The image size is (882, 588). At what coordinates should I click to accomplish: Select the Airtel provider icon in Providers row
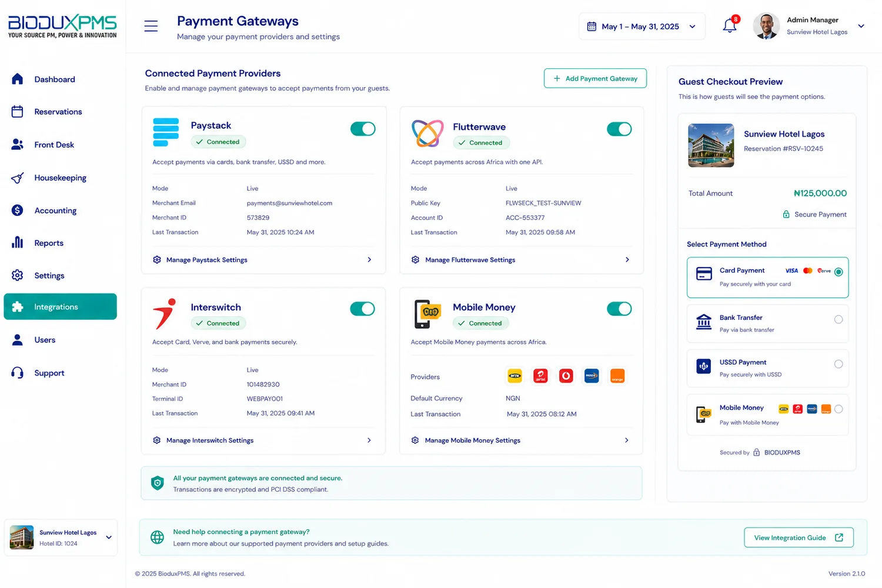click(540, 376)
